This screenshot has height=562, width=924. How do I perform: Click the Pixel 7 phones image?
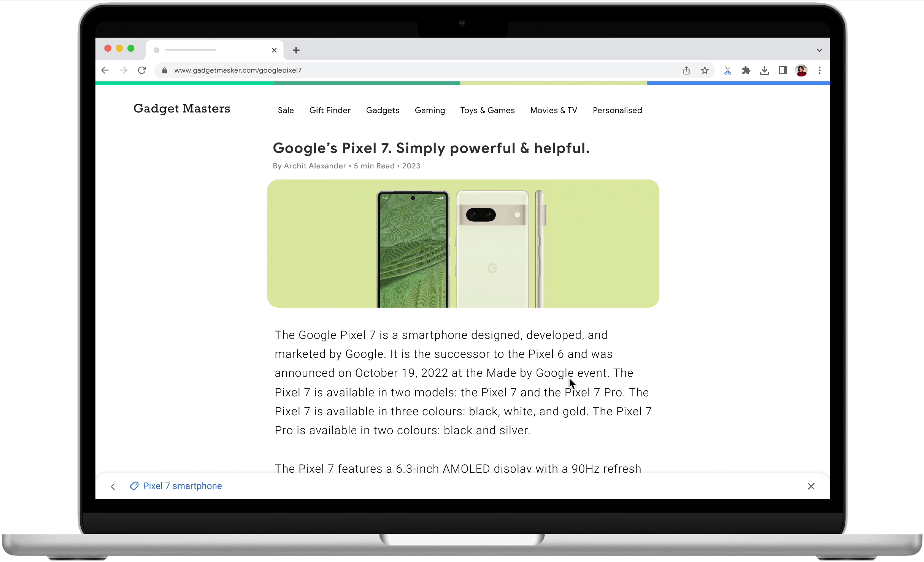(463, 243)
